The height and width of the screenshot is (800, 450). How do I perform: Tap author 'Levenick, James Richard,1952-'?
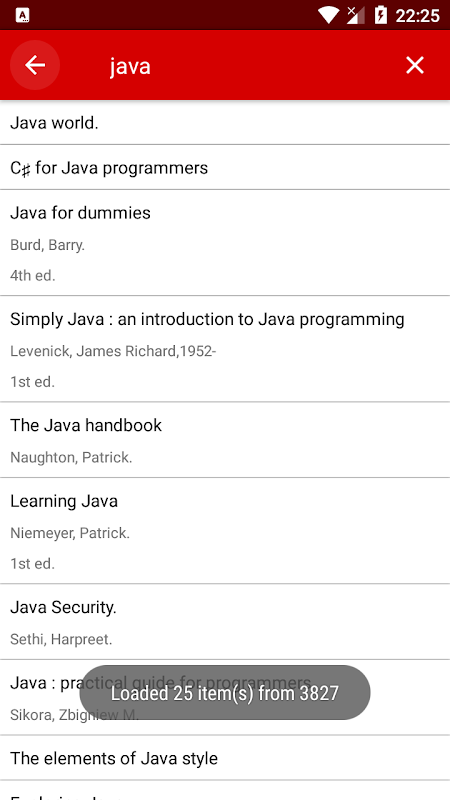[113, 352]
